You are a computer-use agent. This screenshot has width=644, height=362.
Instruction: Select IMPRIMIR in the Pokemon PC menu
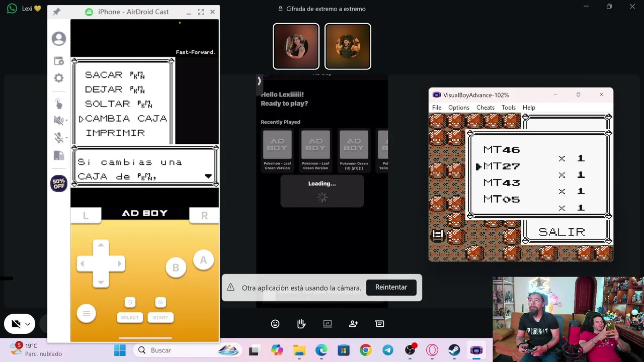tap(115, 133)
